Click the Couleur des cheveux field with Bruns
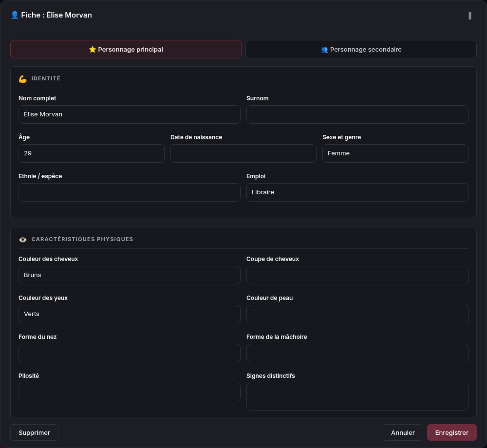The image size is (487, 448). click(130, 275)
